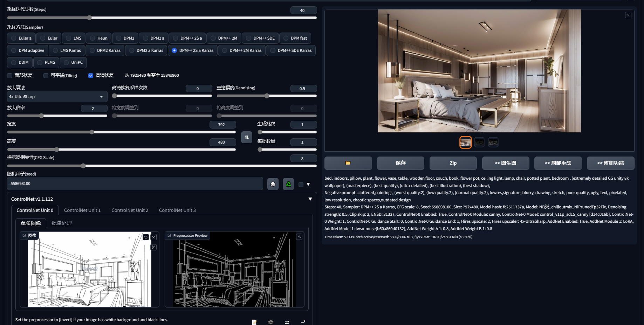Click the 高度 value field showing 480
Image resolution: width=644 pixels, height=325 pixels.
(x=222, y=142)
